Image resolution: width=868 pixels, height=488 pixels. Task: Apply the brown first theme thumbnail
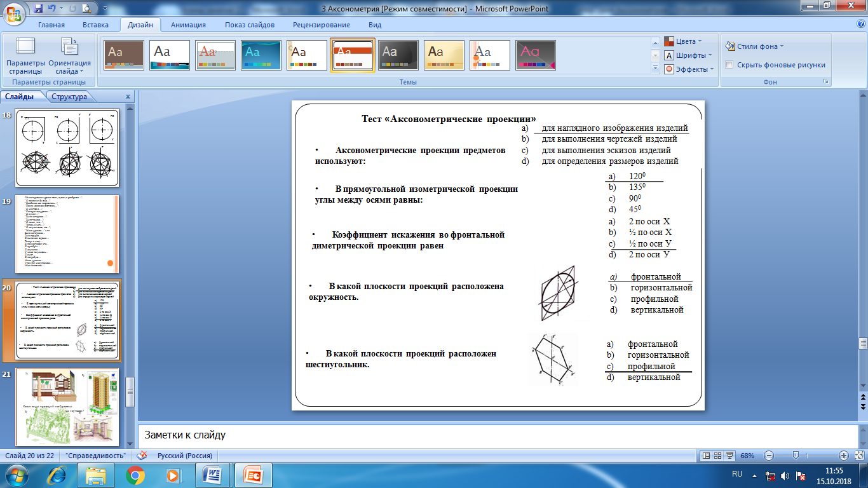point(124,55)
